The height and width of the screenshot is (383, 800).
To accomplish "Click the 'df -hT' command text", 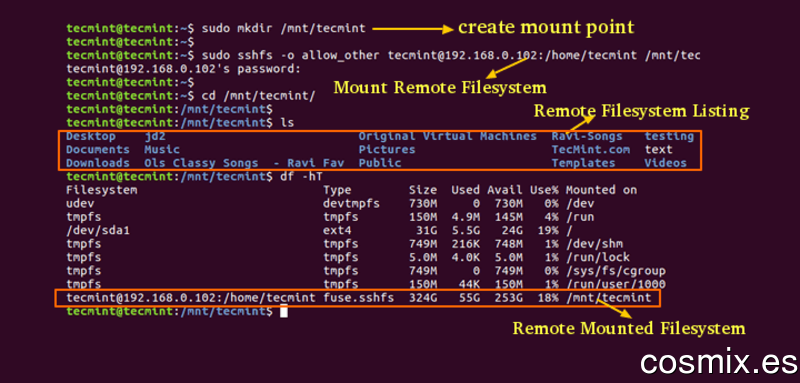I will pos(302,176).
